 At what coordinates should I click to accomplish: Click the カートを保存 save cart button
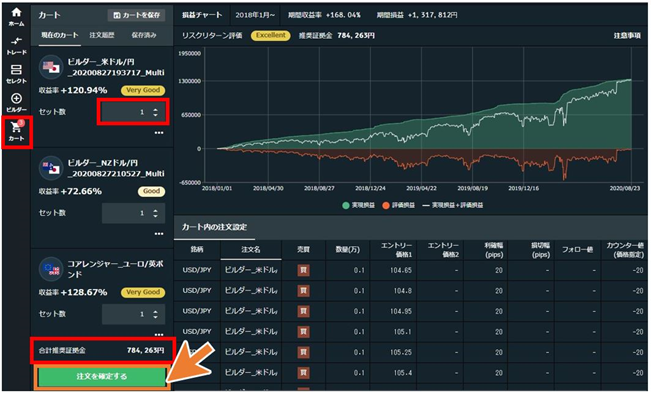click(x=136, y=15)
